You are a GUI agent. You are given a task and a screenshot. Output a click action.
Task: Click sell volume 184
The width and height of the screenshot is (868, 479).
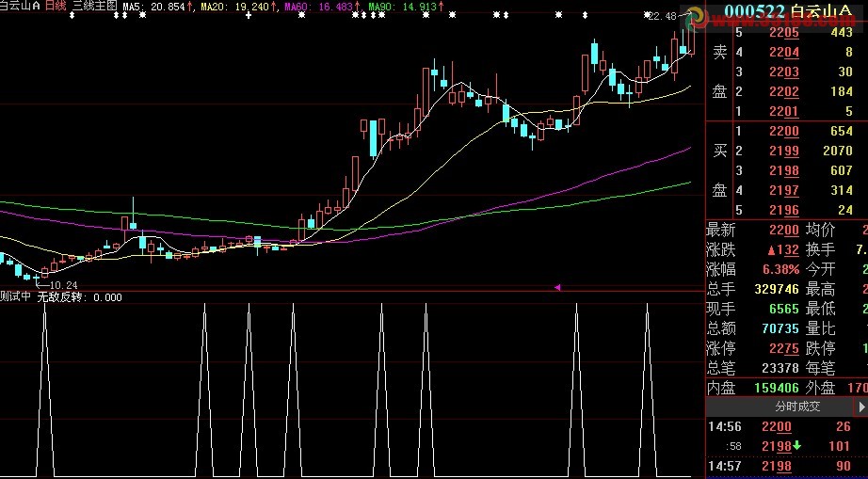(842, 92)
